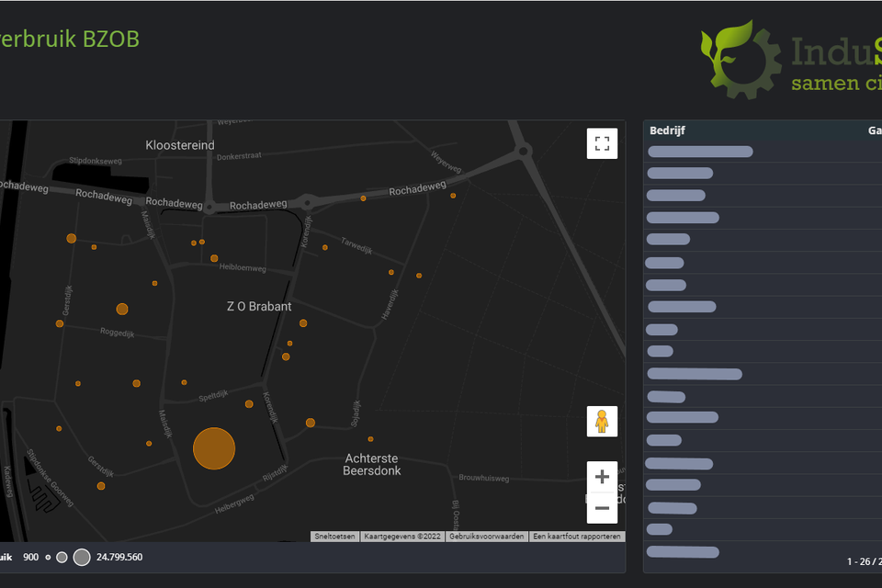Sort table by Bedrijf column header
Image resolution: width=882 pixels, height=588 pixels.
tap(667, 130)
